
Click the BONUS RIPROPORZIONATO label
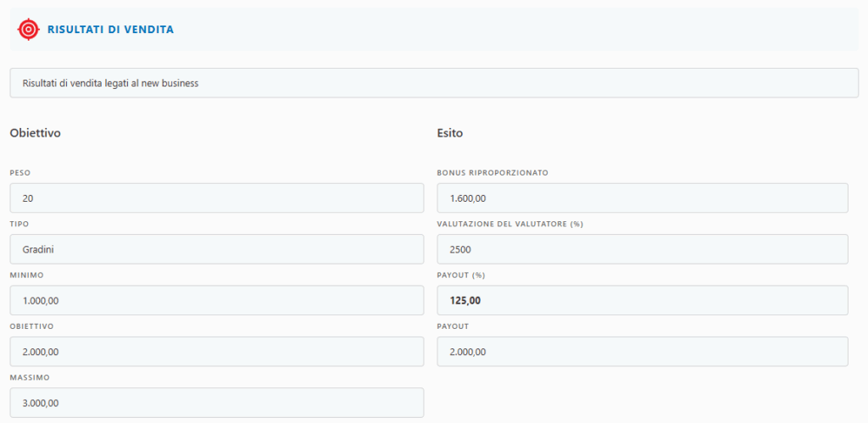pos(492,173)
